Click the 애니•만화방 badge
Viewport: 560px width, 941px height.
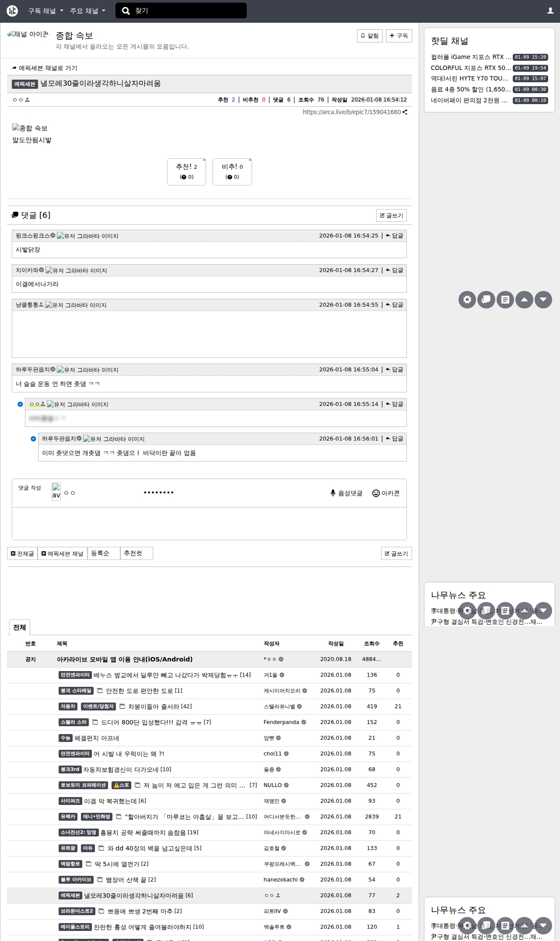pos(97,817)
